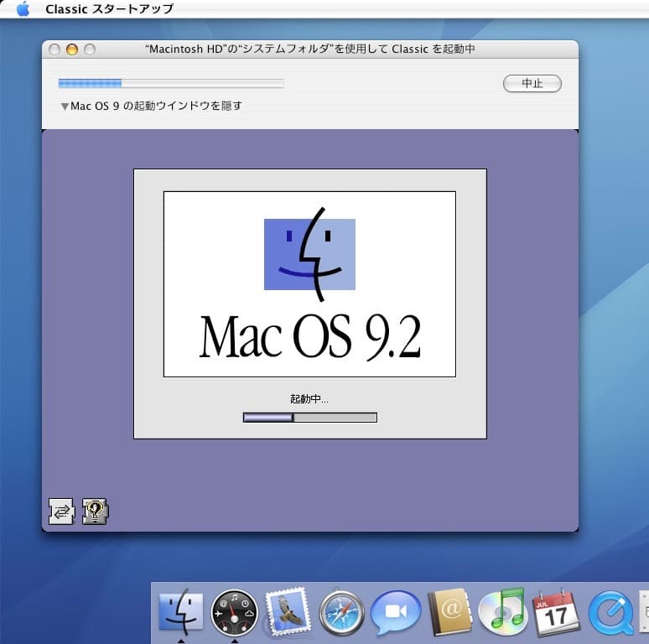Open the Classic スタートアップ application menu
649x644 pixels.
[109, 8]
